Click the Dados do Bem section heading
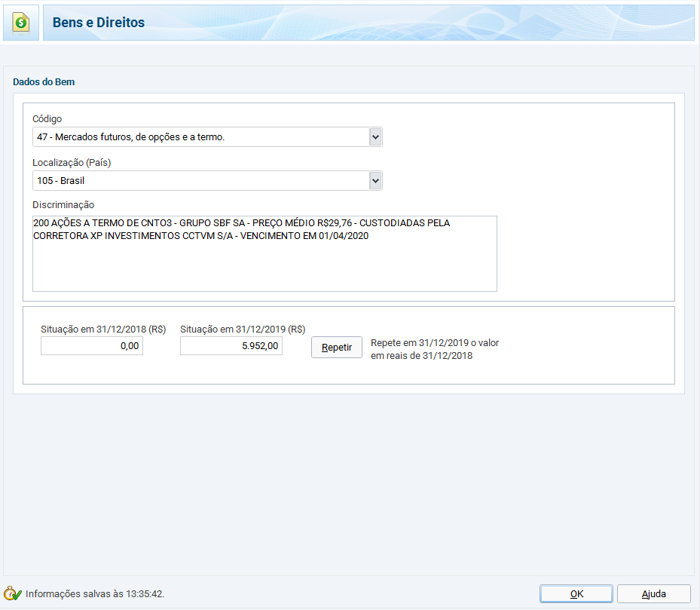 (x=44, y=81)
